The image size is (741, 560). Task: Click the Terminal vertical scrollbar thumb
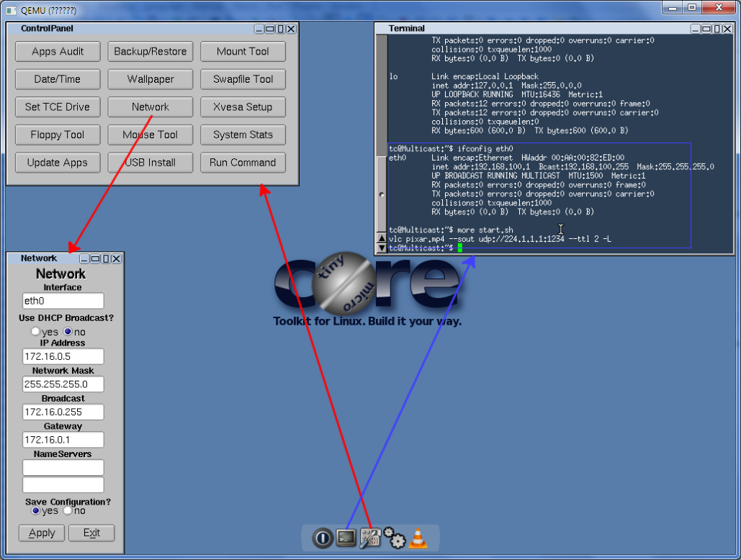coord(382,194)
